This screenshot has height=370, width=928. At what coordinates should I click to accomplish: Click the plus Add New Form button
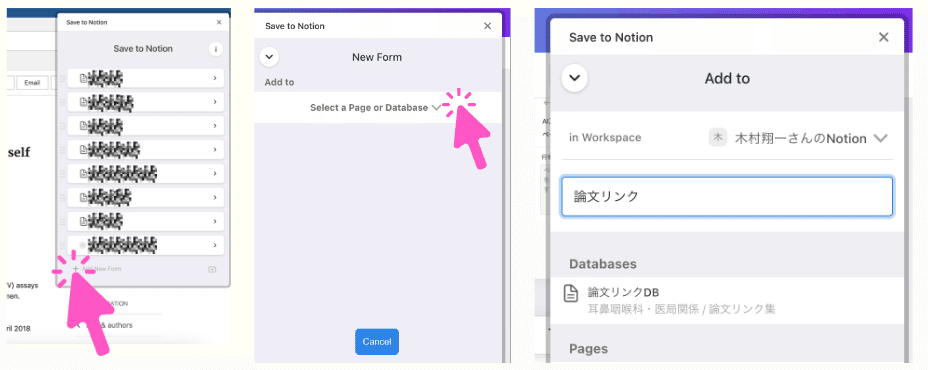pos(97,269)
